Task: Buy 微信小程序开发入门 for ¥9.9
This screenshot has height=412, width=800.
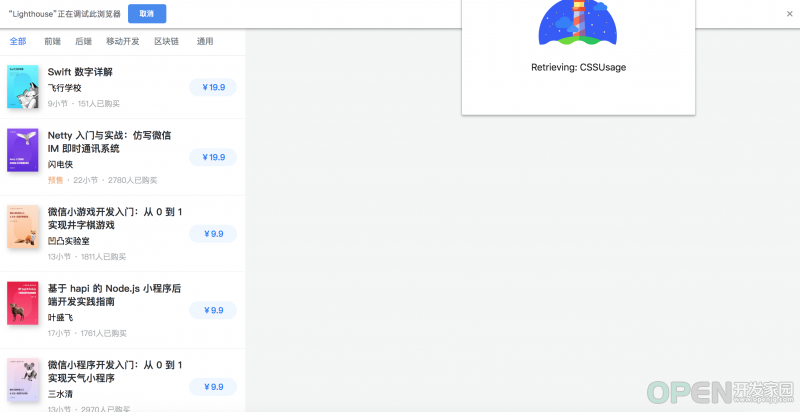Action: point(213,387)
